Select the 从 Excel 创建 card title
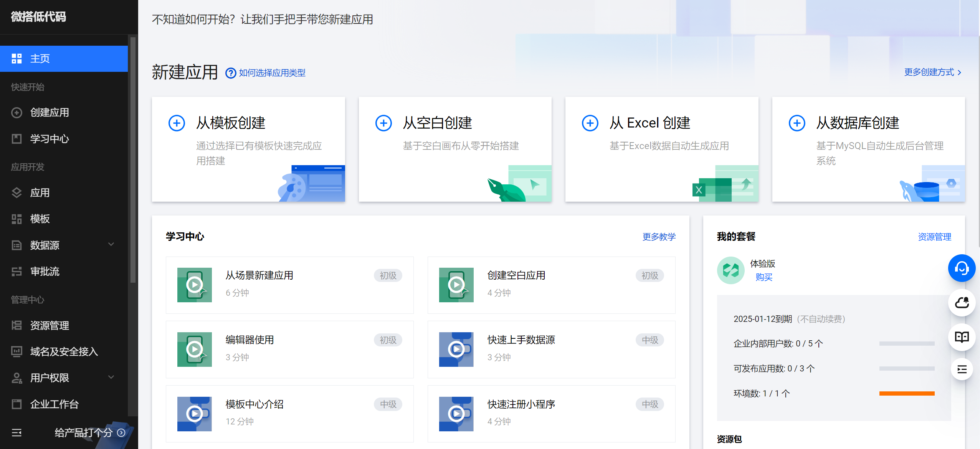Image resolution: width=980 pixels, height=449 pixels. pos(650,123)
